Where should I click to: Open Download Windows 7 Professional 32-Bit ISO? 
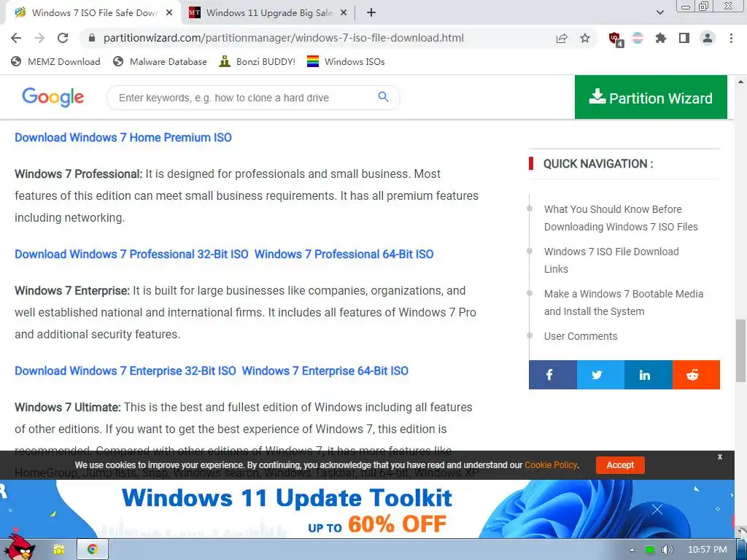point(131,254)
